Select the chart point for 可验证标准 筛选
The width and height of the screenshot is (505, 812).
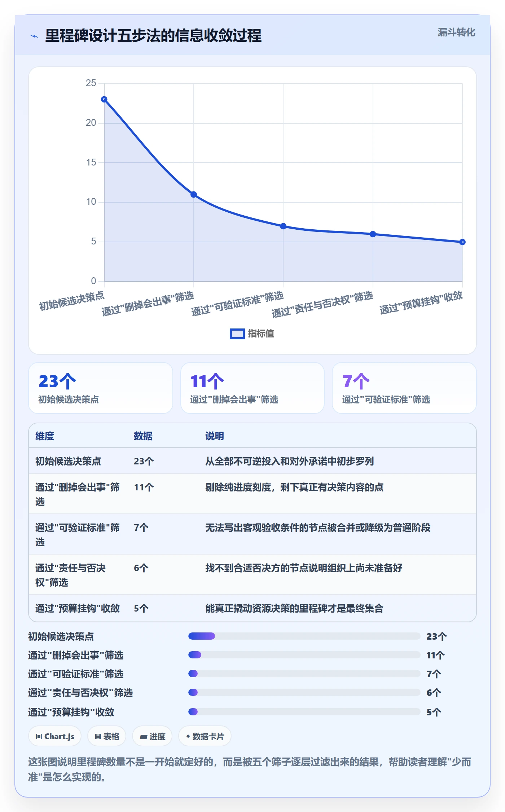283,226
